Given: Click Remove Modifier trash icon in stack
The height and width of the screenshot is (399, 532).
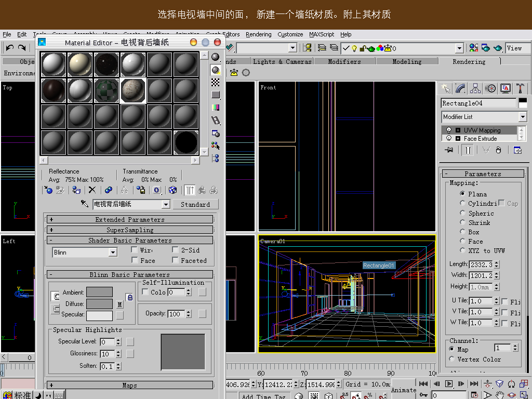Looking at the screenshot, I should 498,150.
